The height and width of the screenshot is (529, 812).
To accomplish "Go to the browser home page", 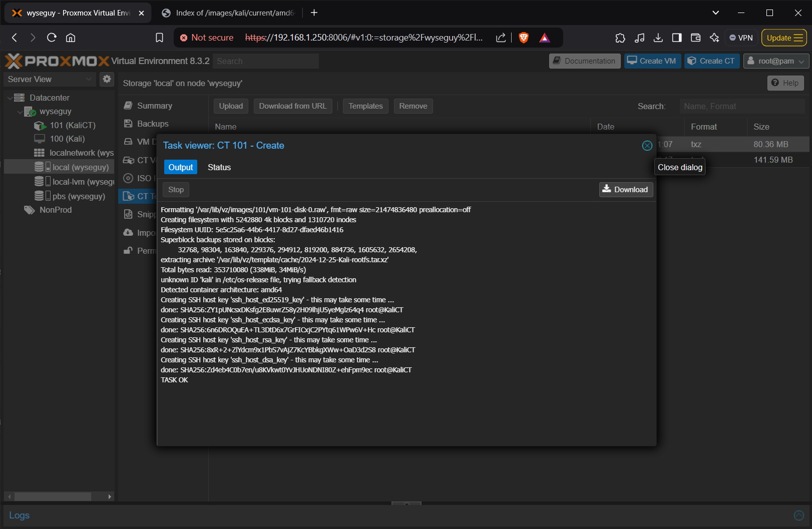I will click(x=71, y=38).
